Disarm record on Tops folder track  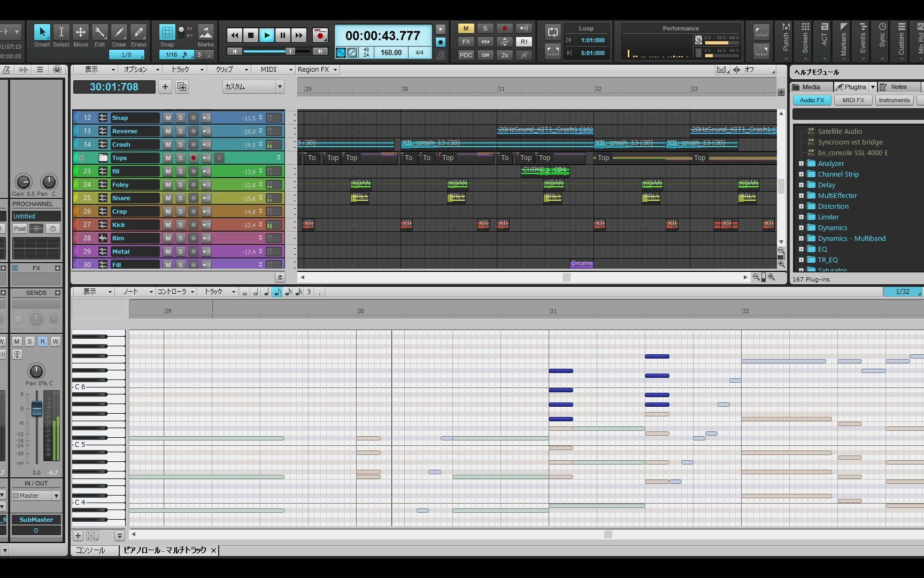(193, 158)
